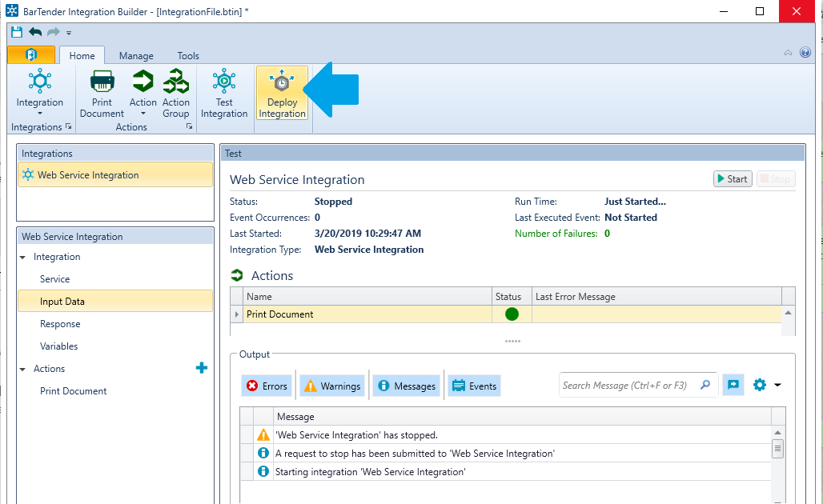Open Help with the question mark icon
Screen dimensions: 823x504
[x=805, y=52]
